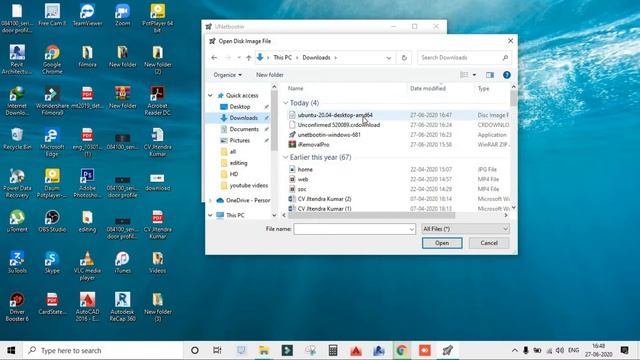Refresh the Downloads folder listing
Image resolution: width=640 pixels, height=360 pixels.
click(x=404, y=58)
